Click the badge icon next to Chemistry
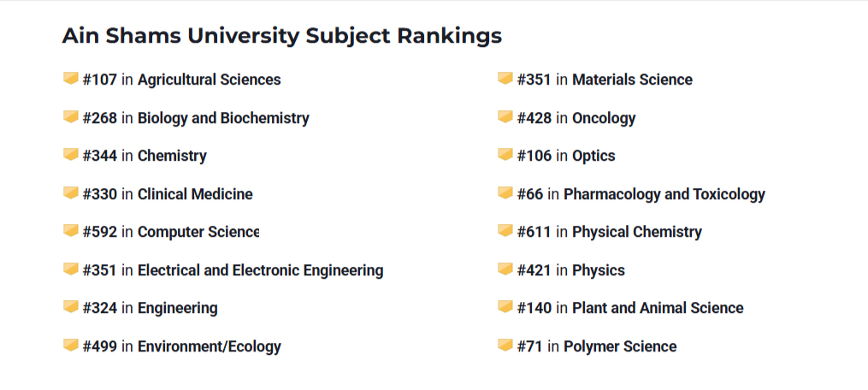The image size is (868, 390). (70, 155)
